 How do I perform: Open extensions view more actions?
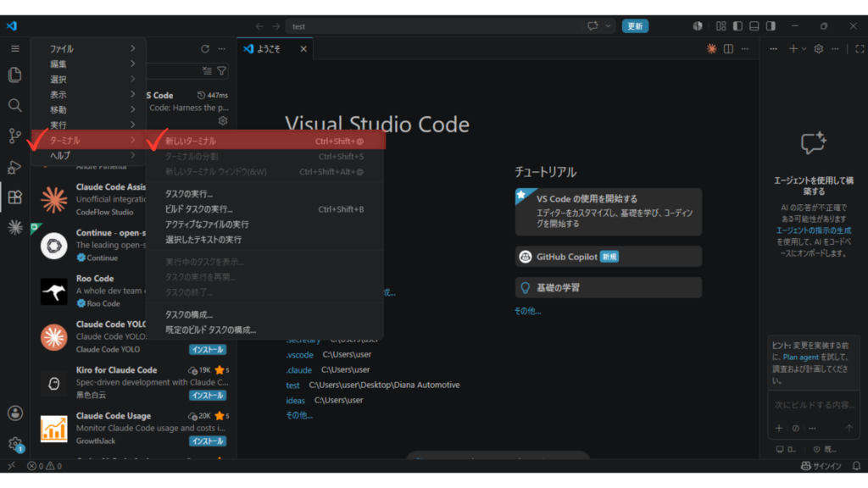coord(221,48)
